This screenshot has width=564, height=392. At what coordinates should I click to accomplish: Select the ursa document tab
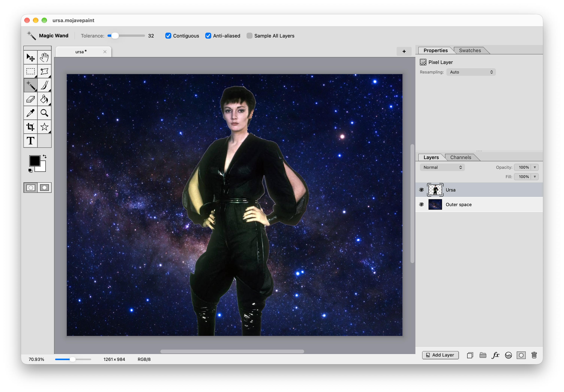[x=83, y=52]
